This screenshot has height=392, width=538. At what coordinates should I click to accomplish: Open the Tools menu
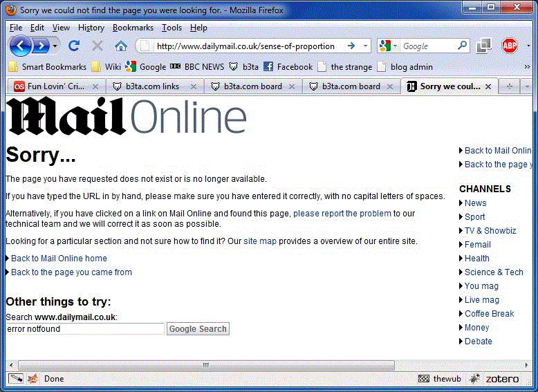pyautogui.click(x=171, y=28)
